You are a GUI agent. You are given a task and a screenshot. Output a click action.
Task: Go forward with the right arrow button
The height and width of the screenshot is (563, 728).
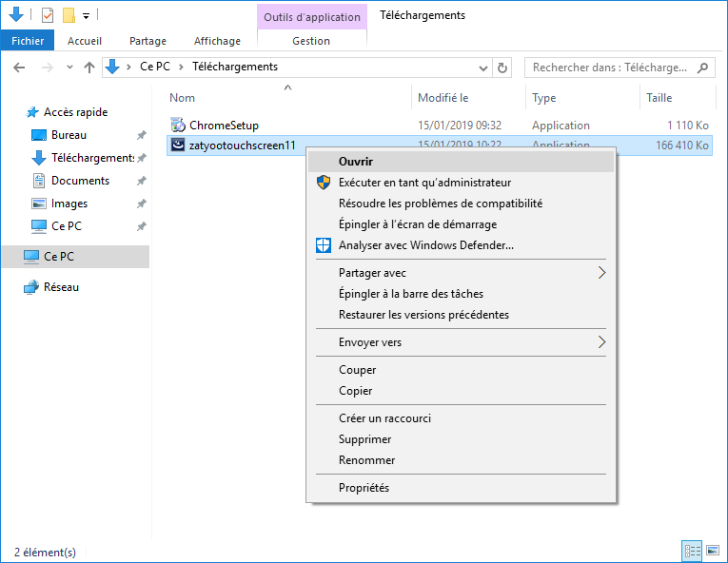click(47, 68)
